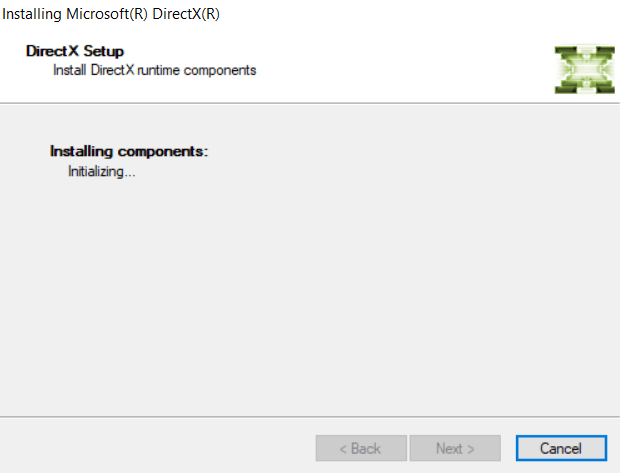Click empty footer area left of Back
Image resolution: width=620 pixels, height=473 pixels.
150,448
